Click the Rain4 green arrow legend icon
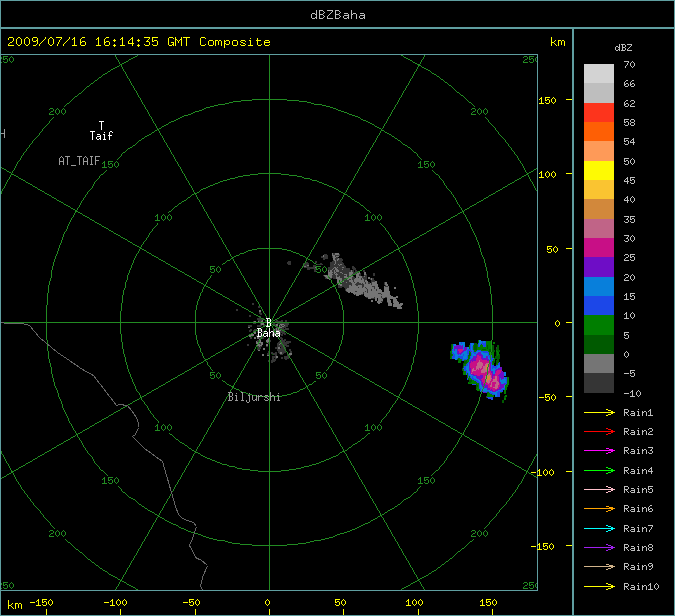The height and width of the screenshot is (616, 675). 599,470
